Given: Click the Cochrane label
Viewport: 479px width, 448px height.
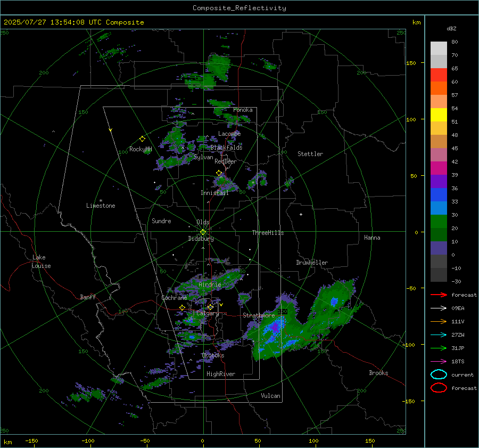Looking at the screenshot, I should tap(174, 298).
